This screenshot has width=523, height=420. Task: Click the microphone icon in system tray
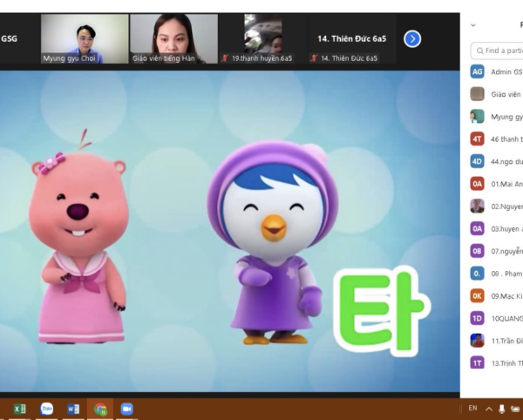pyautogui.click(x=502, y=409)
